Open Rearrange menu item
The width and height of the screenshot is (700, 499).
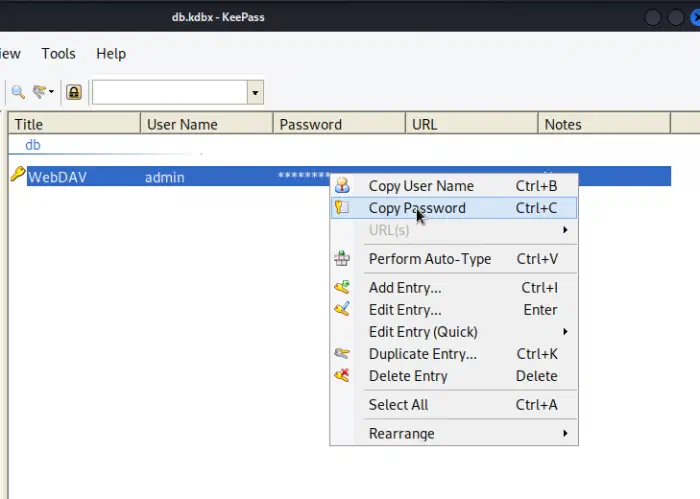(454, 433)
